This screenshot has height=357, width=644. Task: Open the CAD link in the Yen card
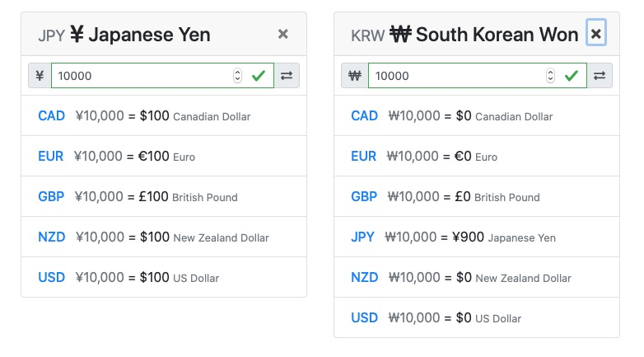pyautogui.click(x=51, y=116)
